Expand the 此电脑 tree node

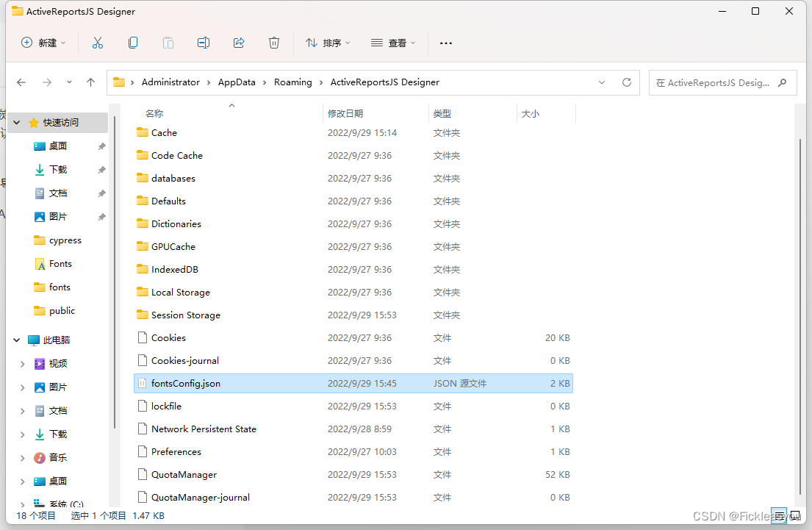pyautogui.click(x=16, y=340)
